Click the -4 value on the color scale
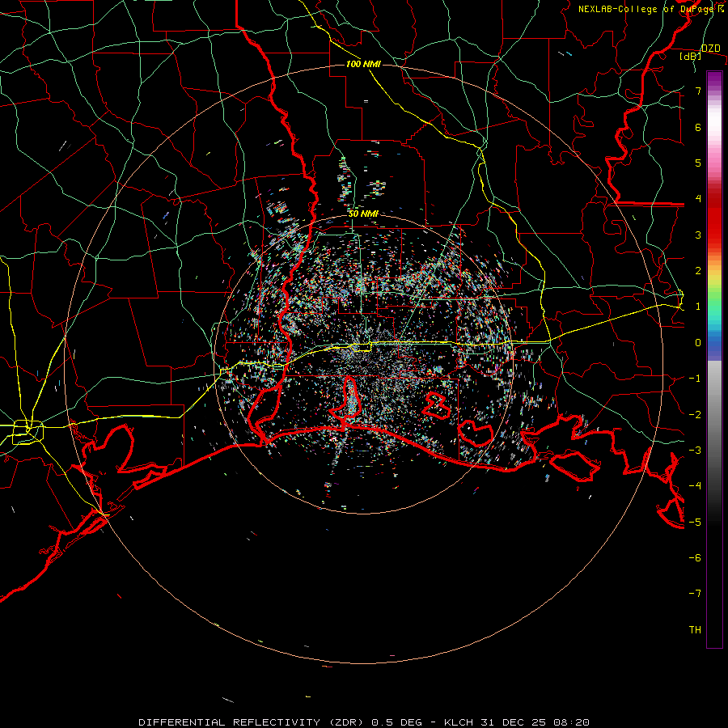Viewport: 728px width, 728px height. (x=695, y=486)
